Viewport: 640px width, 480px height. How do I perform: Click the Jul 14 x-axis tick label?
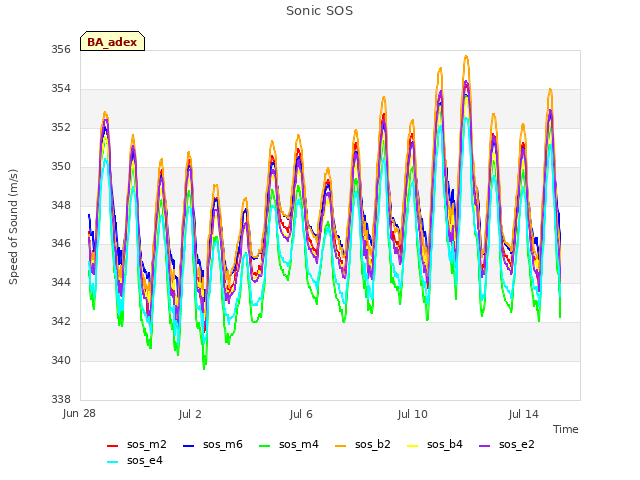tap(524, 414)
